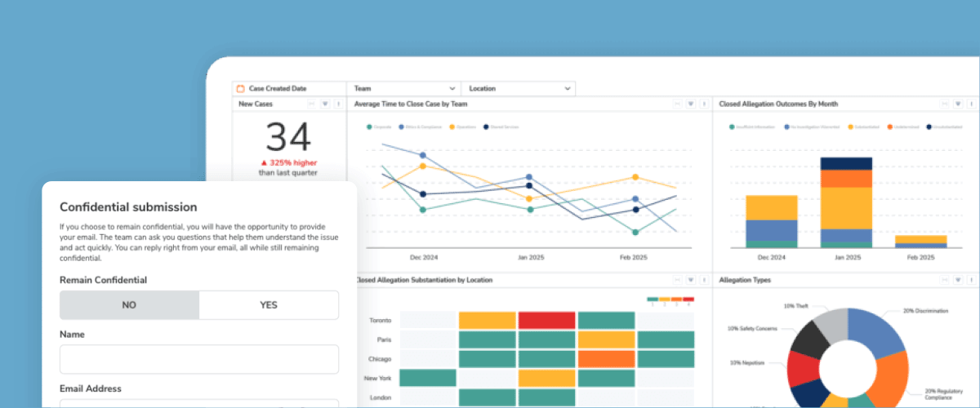
Task: Click the Jan 2025 stacked bar
Action: pos(846,202)
